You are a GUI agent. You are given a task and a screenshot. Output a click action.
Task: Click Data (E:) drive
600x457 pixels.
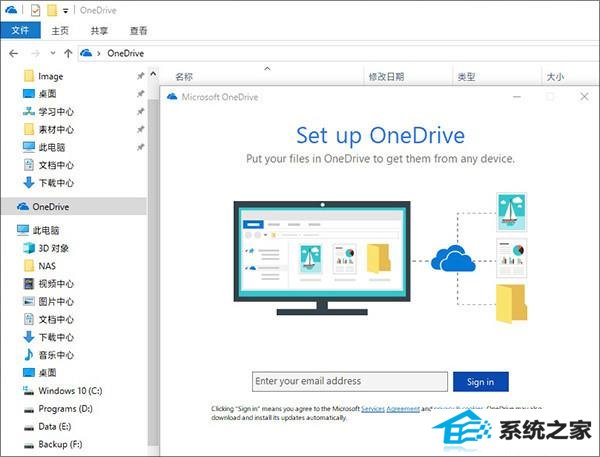[x=55, y=426]
